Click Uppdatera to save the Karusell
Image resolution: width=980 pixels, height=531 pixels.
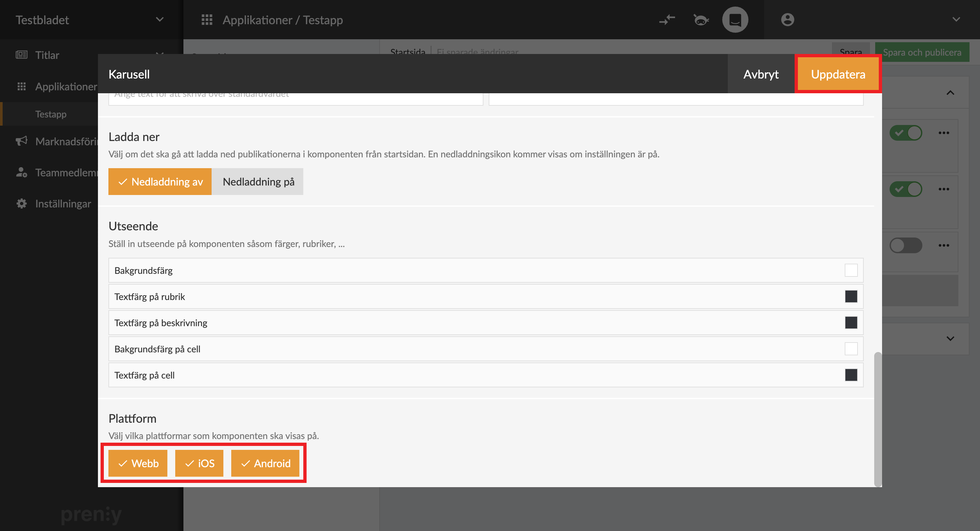(838, 74)
